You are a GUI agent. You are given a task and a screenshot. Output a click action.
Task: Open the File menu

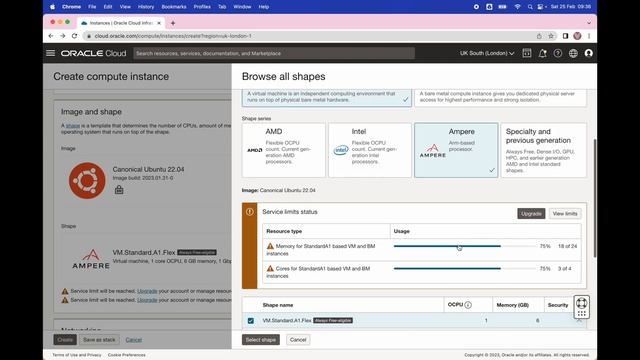click(92, 7)
